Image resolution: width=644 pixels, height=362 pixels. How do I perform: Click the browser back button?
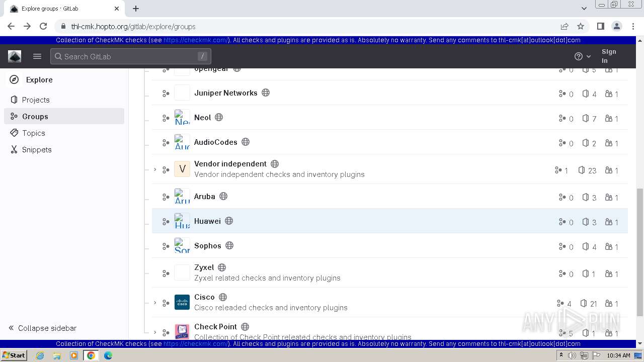(x=11, y=26)
